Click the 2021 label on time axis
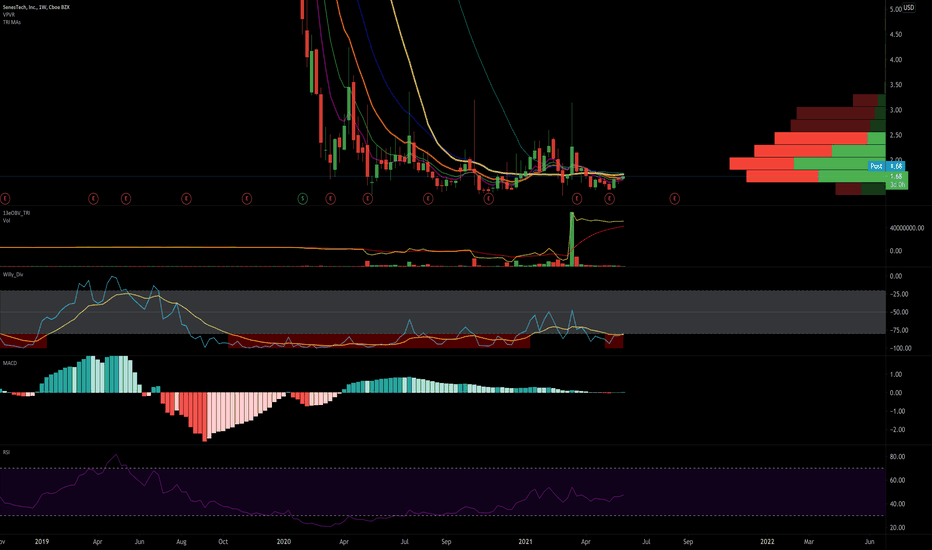The height and width of the screenshot is (550, 932). click(525, 542)
